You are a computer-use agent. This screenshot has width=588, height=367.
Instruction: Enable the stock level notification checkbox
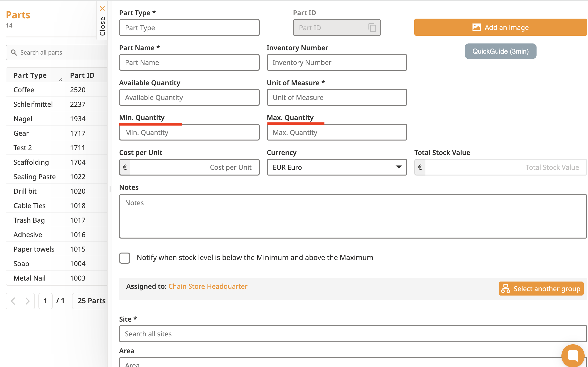[x=125, y=258]
